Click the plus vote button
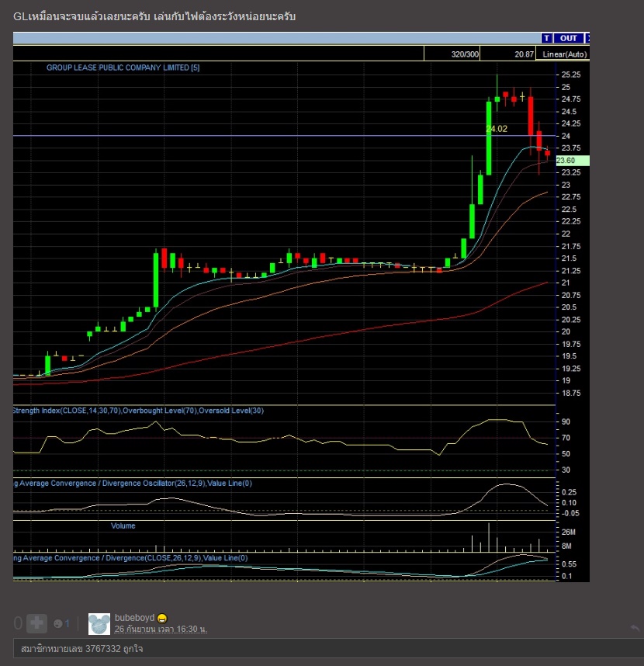Screen dimensions: 644x666 (x=36, y=623)
